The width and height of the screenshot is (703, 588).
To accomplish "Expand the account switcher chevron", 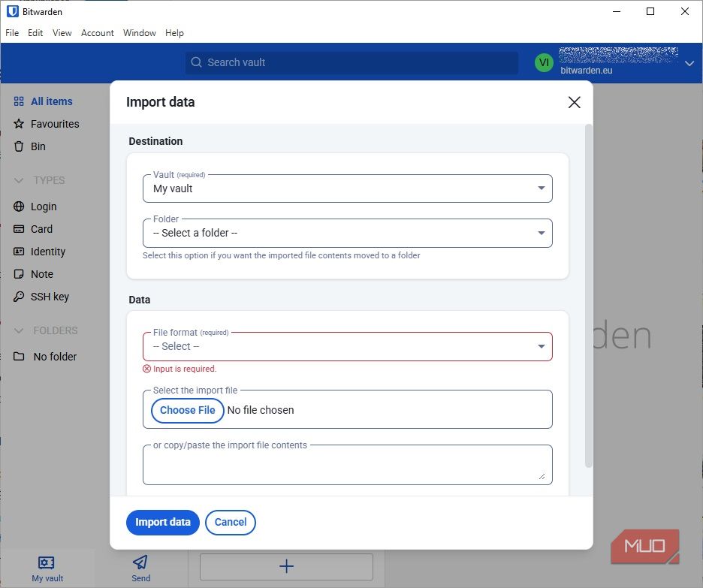I will click(689, 63).
